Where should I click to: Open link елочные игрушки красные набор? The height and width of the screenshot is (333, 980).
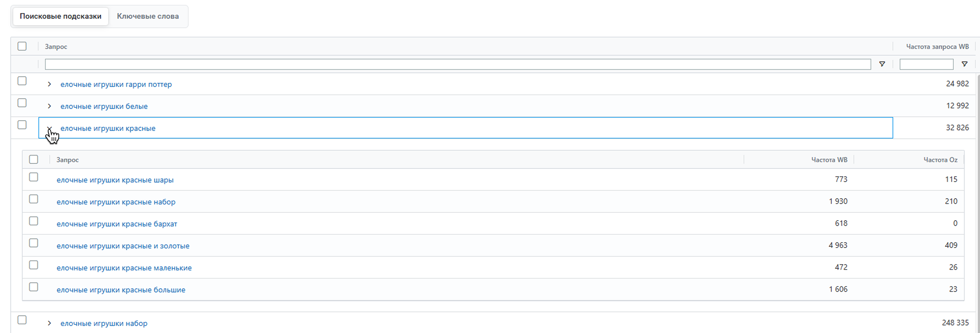tap(116, 202)
